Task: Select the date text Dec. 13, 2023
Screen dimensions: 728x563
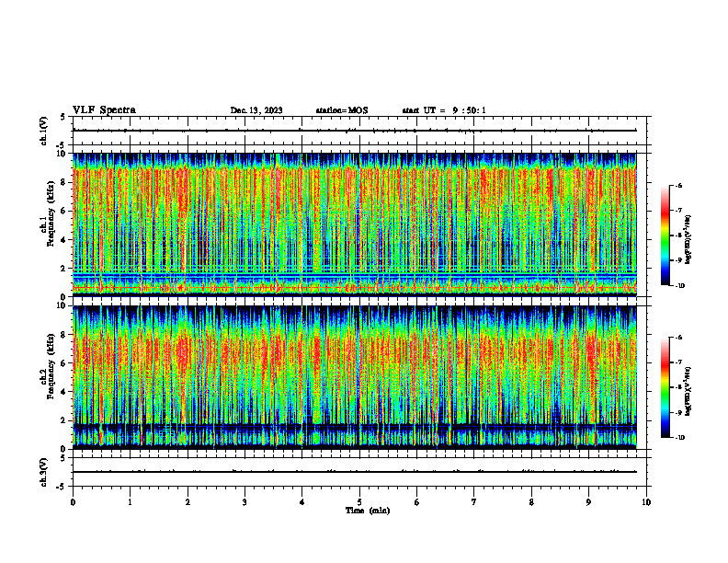Action: coord(256,110)
